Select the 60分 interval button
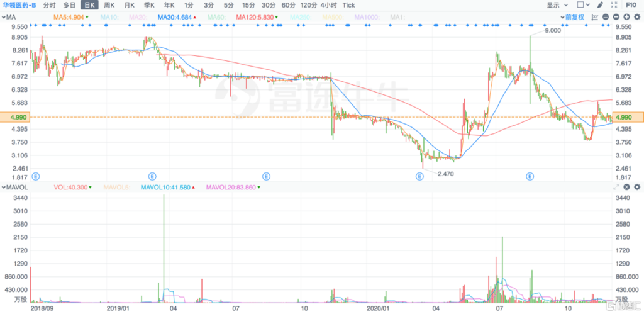 point(288,5)
